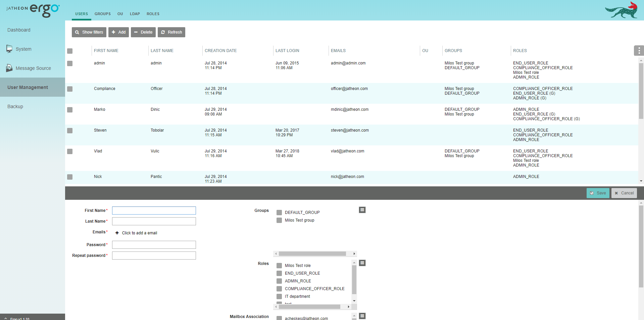This screenshot has width=644, height=320.
Task: Click the Message Source icon in sidebar
Action: 9,68
